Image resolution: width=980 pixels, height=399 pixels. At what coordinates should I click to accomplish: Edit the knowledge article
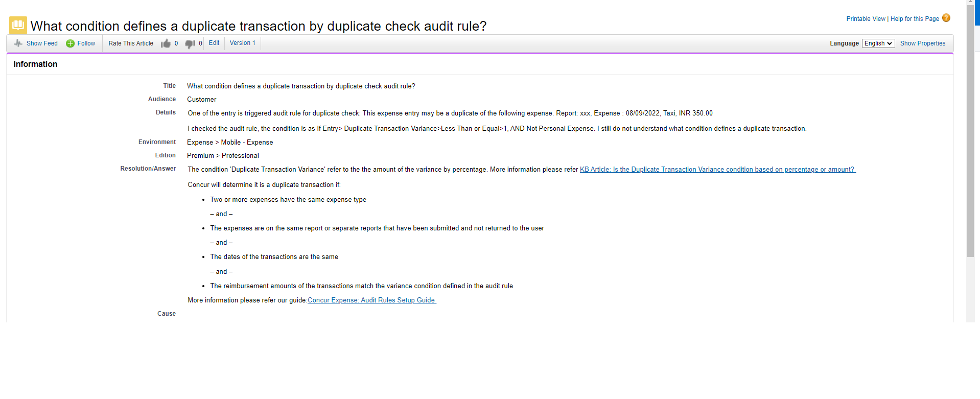click(214, 43)
